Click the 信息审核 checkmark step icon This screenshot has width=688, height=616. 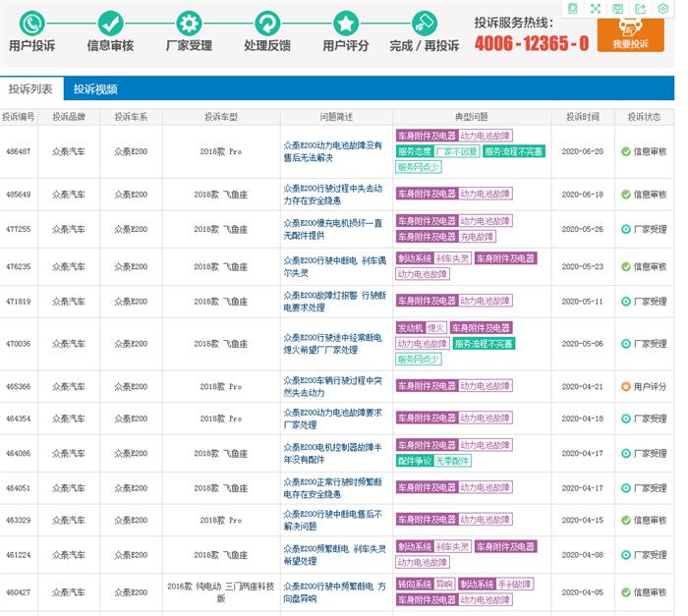[110, 23]
